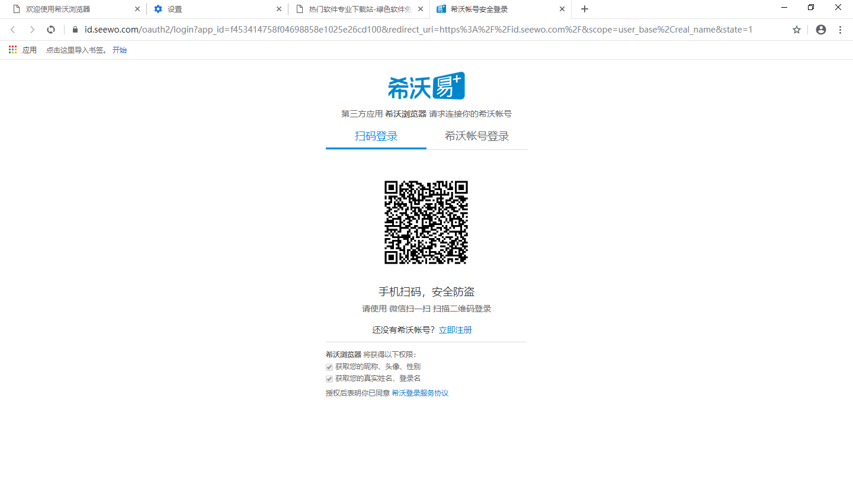Click the 应用 bookmarks bar label
This screenshot has width=853, height=504.
pyautogui.click(x=30, y=50)
